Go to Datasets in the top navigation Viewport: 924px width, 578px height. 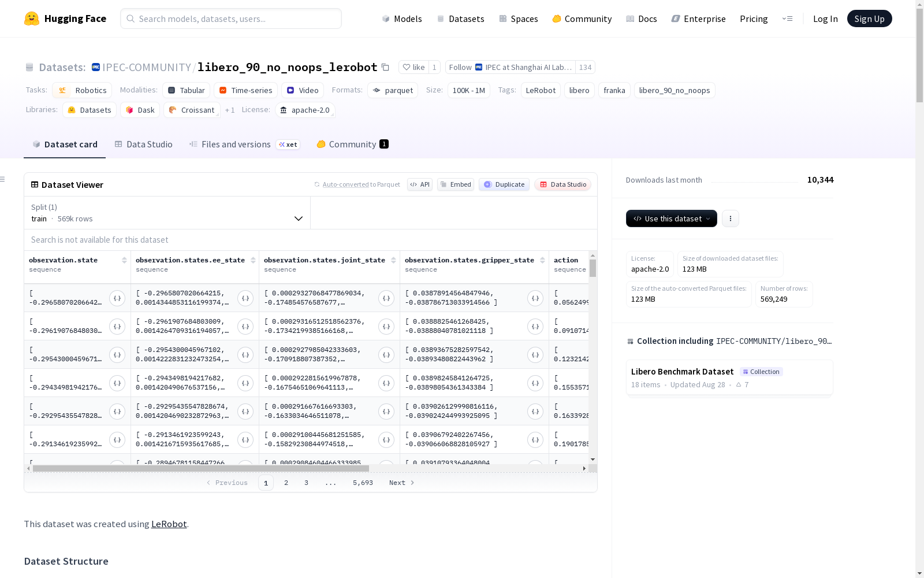tap(460, 18)
